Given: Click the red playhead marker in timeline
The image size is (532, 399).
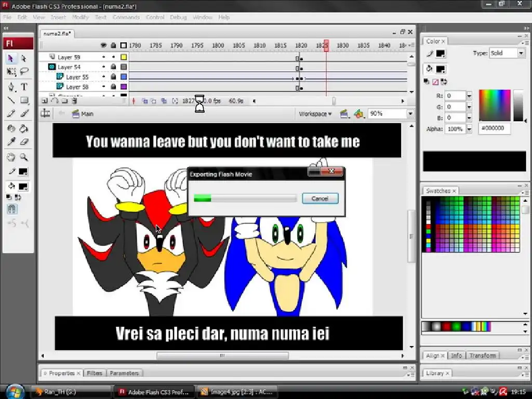Looking at the screenshot, I should (326, 45).
